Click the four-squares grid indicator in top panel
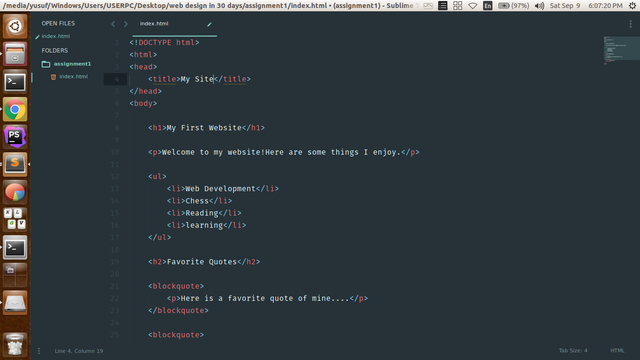Image resolution: width=640 pixels, height=360 pixels. tap(458, 6)
